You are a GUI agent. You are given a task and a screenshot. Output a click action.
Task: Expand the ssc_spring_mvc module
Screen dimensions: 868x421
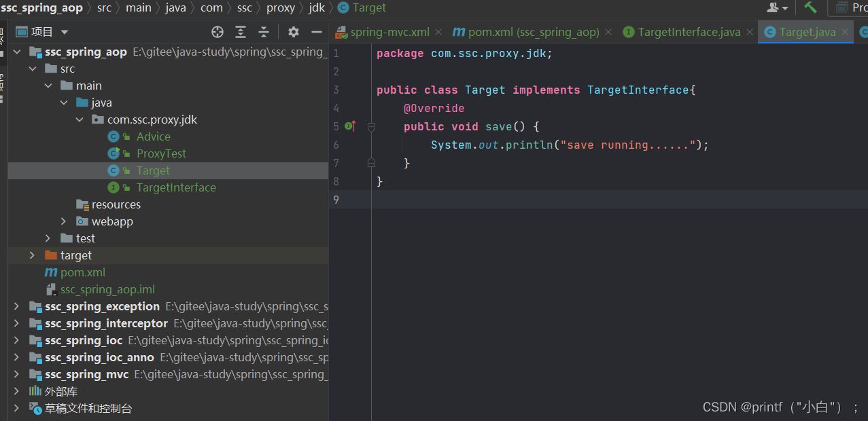point(16,374)
